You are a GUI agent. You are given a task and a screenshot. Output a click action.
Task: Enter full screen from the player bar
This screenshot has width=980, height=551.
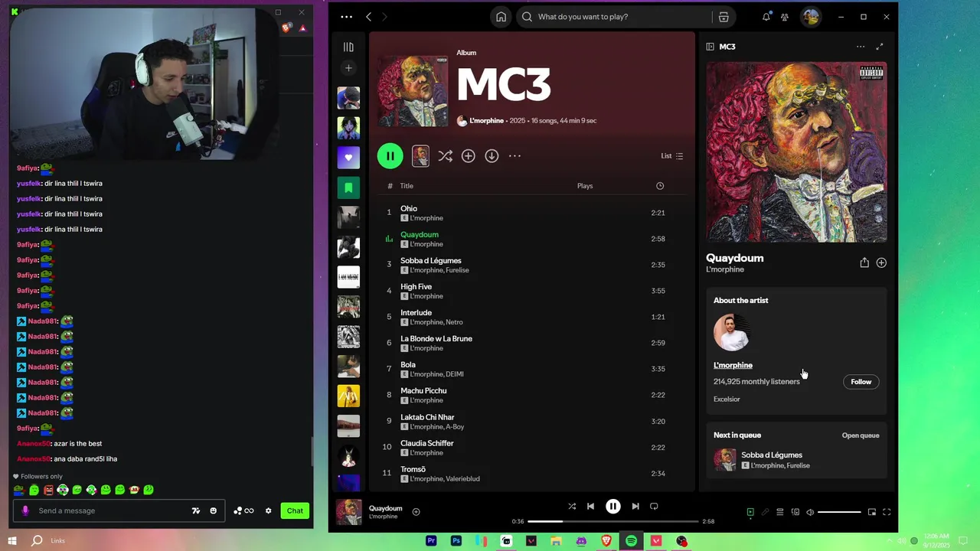tap(887, 512)
